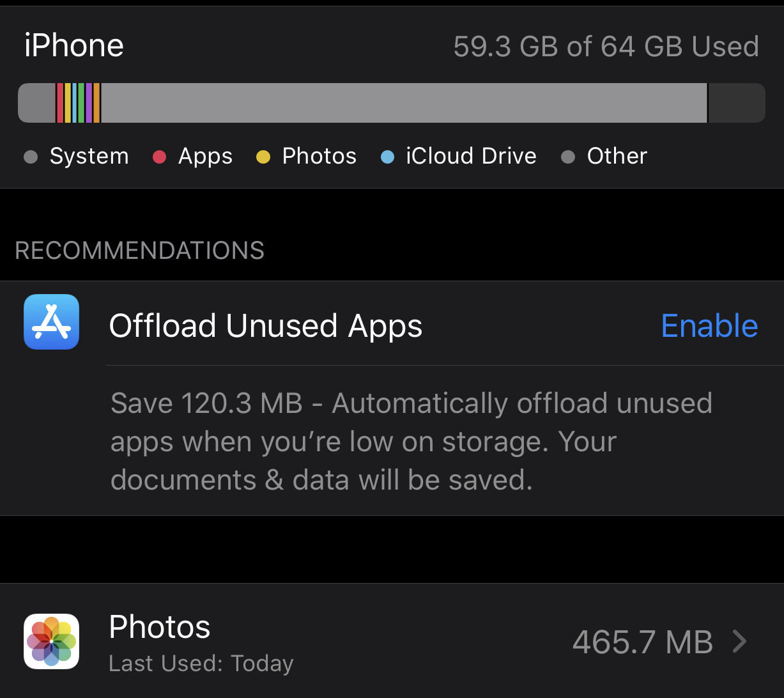Tap the Save 120.3 MB description text

[x=411, y=442]
